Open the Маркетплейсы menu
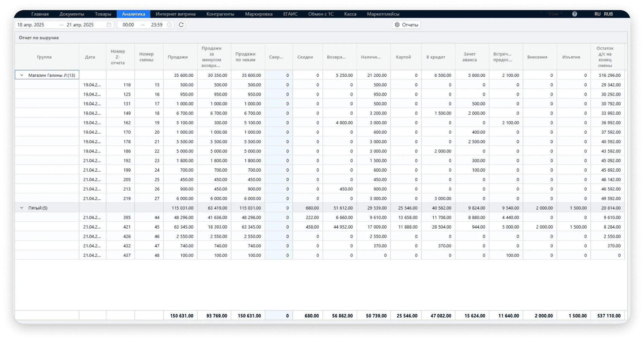 click(383, 14)
